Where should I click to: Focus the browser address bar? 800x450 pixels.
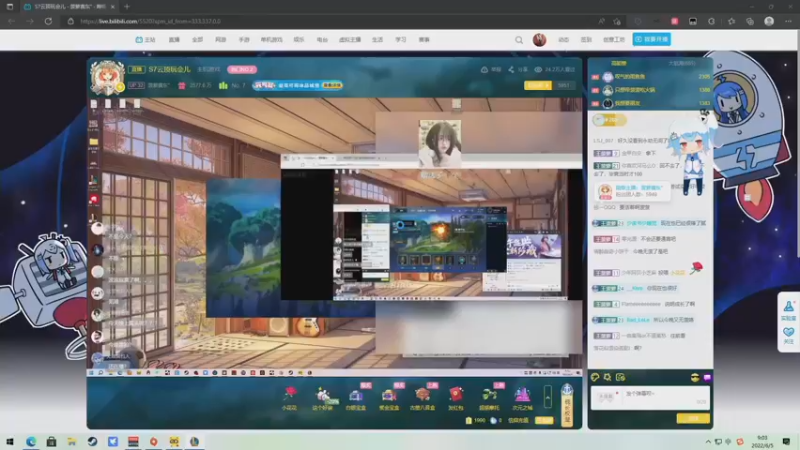click(327, 21)
